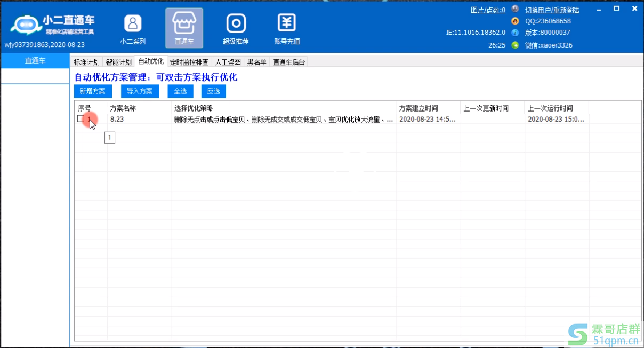The width and height of the screenshot is (644, 348).
Task: Click the blue version info icon
Action: click(x=515, y=33)
